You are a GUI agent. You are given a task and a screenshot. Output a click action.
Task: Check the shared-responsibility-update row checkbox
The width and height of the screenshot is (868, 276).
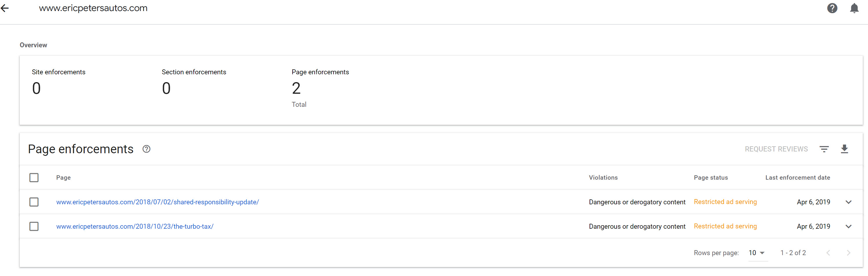click(34, 202)
